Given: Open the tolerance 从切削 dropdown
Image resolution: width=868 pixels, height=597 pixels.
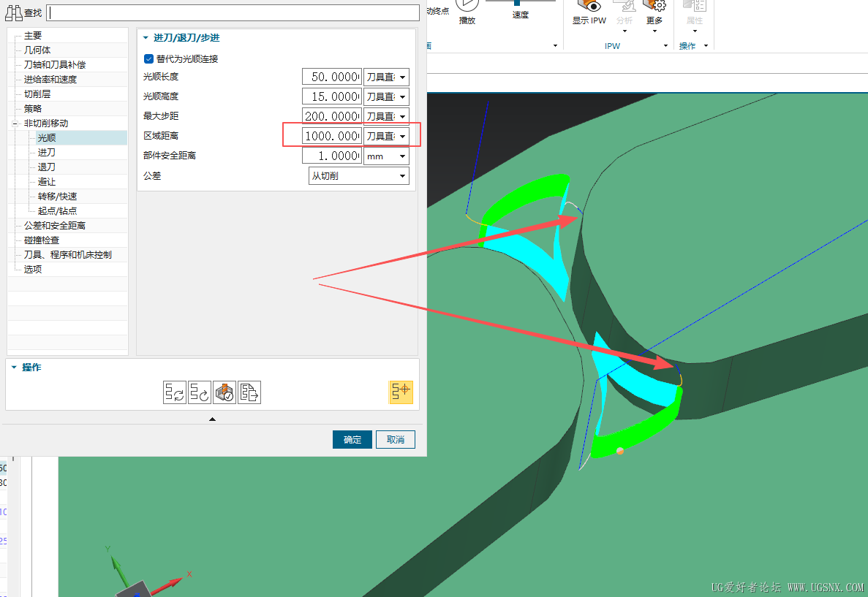Looking at the screenshot, I should (x=359, y=176).
